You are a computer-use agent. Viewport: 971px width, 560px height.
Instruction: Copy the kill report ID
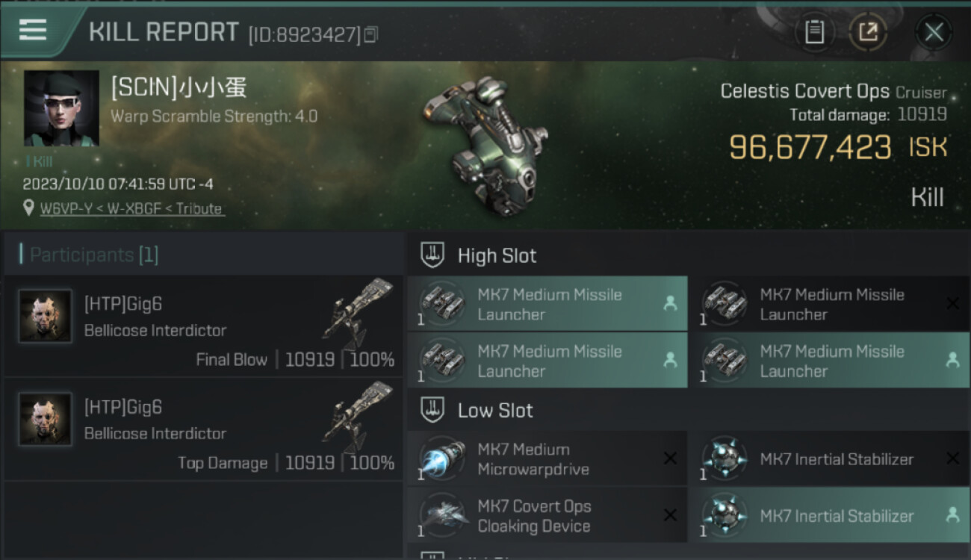(371, 34)
